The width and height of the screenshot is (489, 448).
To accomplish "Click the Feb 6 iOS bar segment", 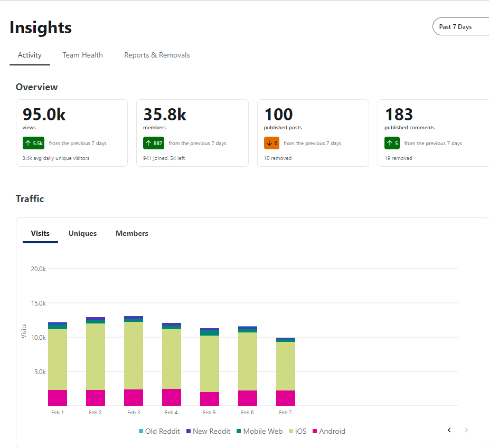I will (248, 361).
